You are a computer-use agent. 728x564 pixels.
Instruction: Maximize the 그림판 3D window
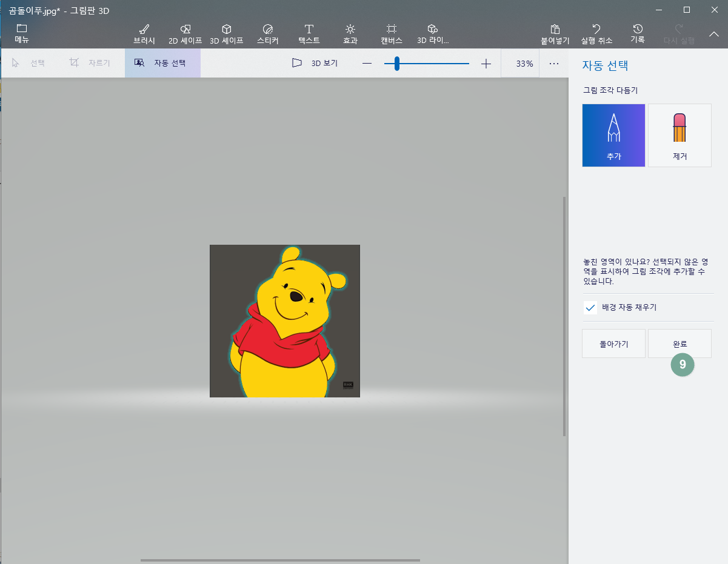[687, 10]
